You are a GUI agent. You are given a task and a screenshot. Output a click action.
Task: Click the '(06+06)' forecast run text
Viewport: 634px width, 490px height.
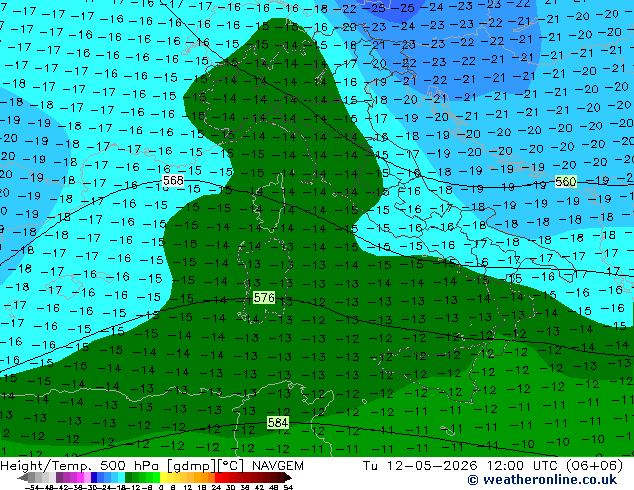(x=594, y=466)
